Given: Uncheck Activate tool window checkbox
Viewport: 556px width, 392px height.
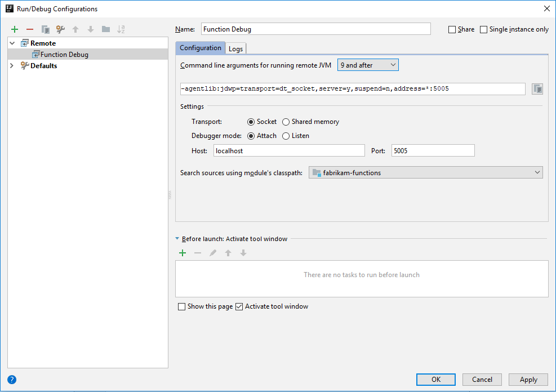Looking at the screenshot, I should pyautogui.click(x=239, y=306).
